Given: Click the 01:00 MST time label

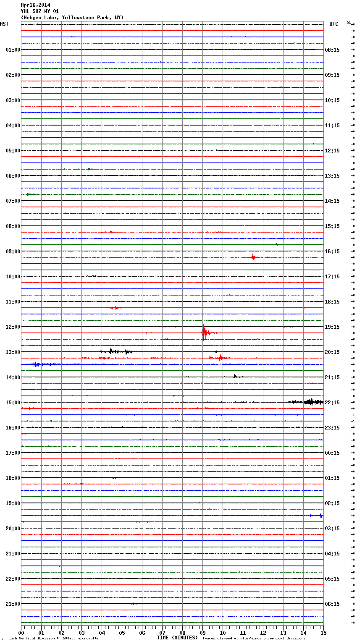Looking at the screenshot, I should pos(13,50).
